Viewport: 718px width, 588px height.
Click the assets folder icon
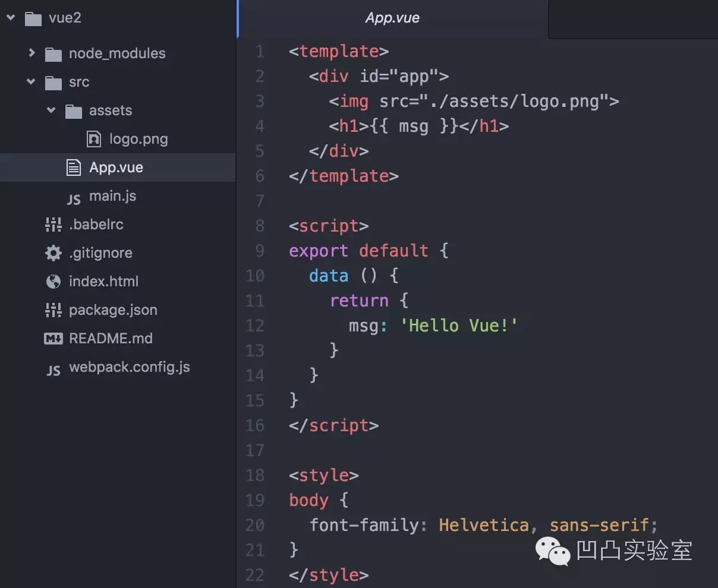[x=74, y=111]
